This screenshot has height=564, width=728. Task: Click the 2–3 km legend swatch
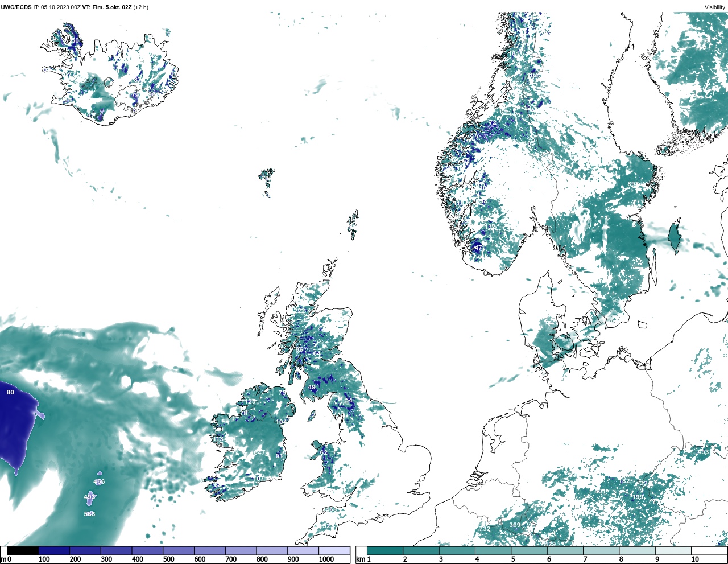[x=421, y=550]
